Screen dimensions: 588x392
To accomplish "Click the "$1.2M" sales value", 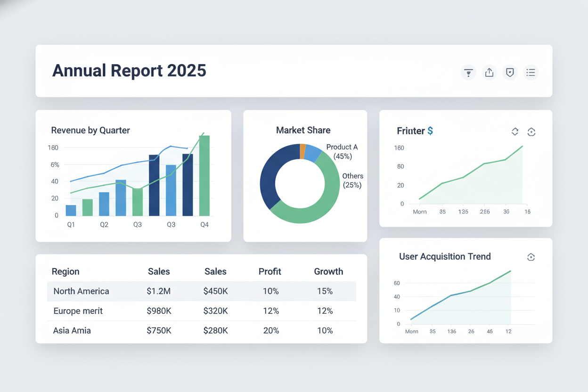I will pyautogui.click(x=159, y=291).
